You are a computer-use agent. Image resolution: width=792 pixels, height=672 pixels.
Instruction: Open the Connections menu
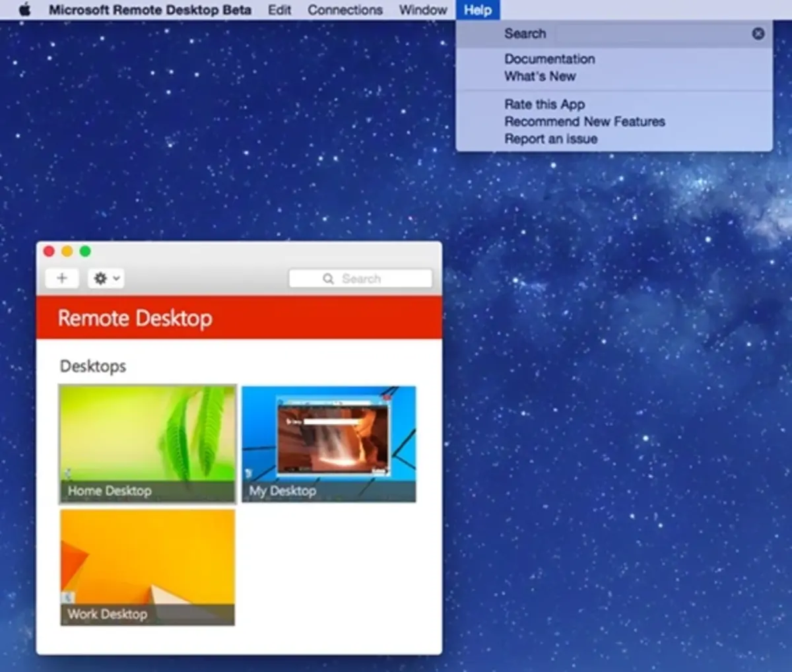click(345, 10)
